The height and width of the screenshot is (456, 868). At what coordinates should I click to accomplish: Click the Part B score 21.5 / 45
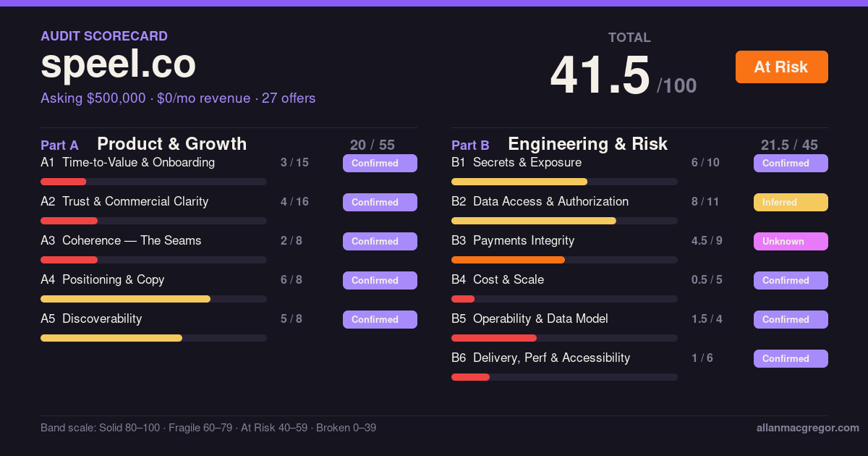[x=789, y=145]
